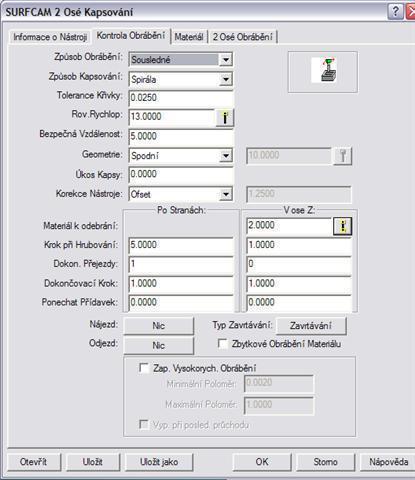Switch to Informace o Nástroji tab

(50, 37)
